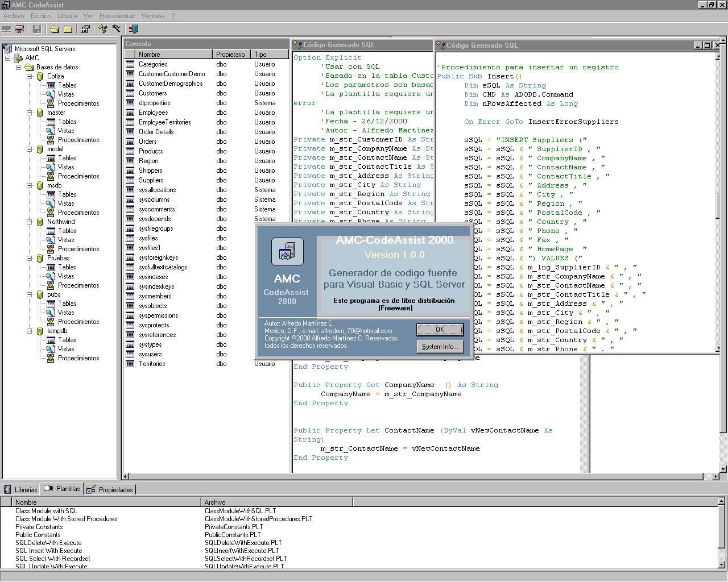Image resolution: width=728 pixels, height=582 pixels.
Task: Collapse the pubs database node
Action: (x=30, y=294)
